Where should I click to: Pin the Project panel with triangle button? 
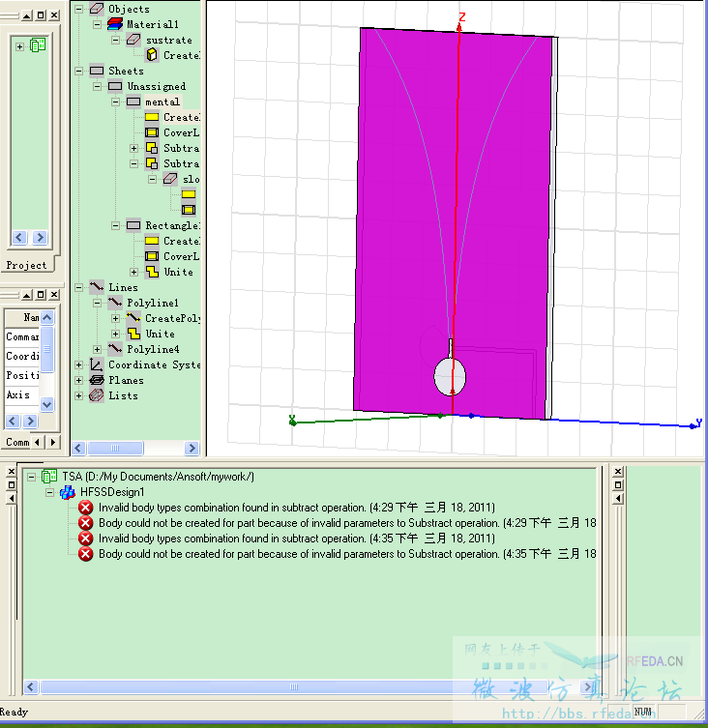(27, 15)
